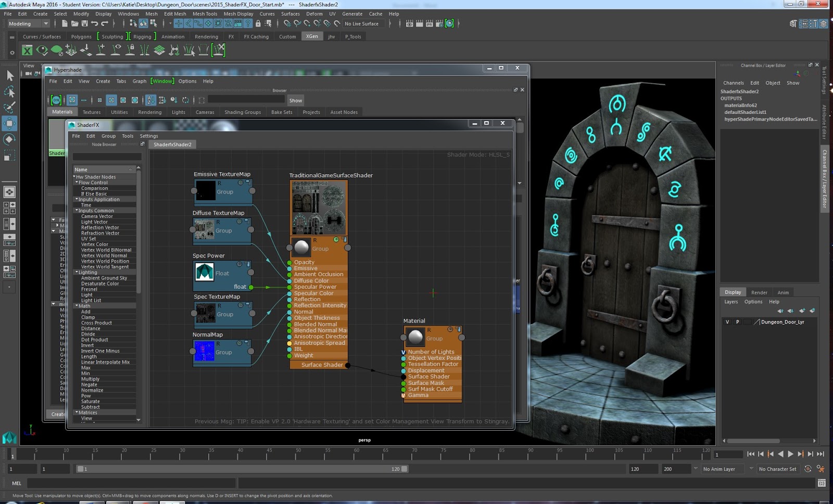Image resolution: width=833 pixels, height=504 pixels.
Task: Collapse the Math node category
Action: (75, 306)
